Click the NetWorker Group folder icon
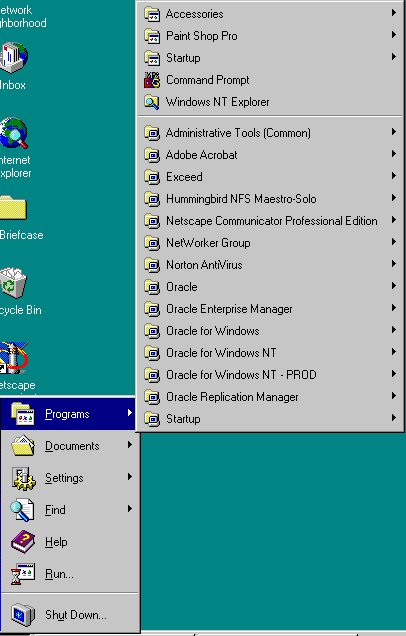The height and width of the screenshot is (636, 406). pyautogui.click(x=152, y=243)
